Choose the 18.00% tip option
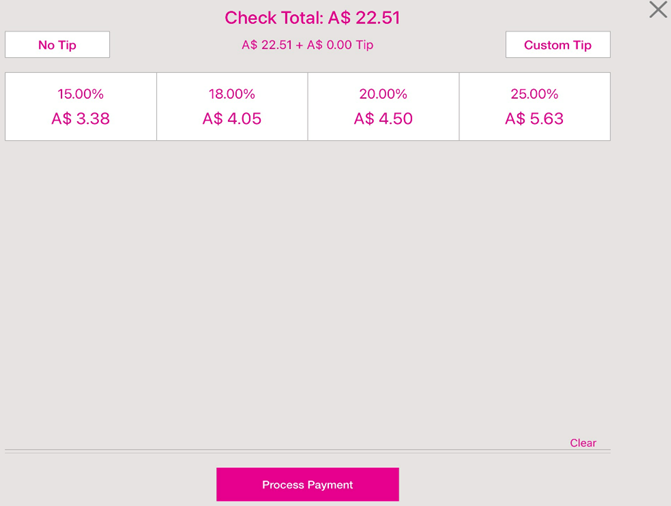The height and width of the screenshot is (506, 671). pos(232,94)
